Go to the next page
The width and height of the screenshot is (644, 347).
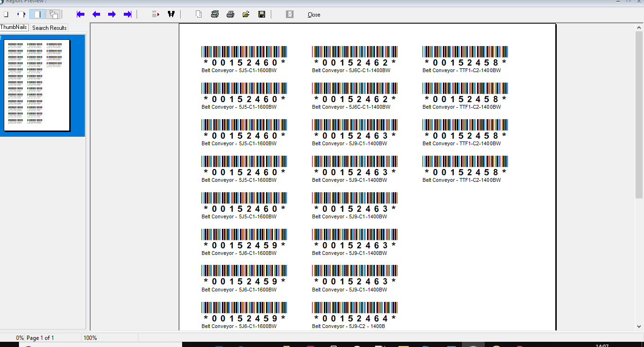pos(112,14)
